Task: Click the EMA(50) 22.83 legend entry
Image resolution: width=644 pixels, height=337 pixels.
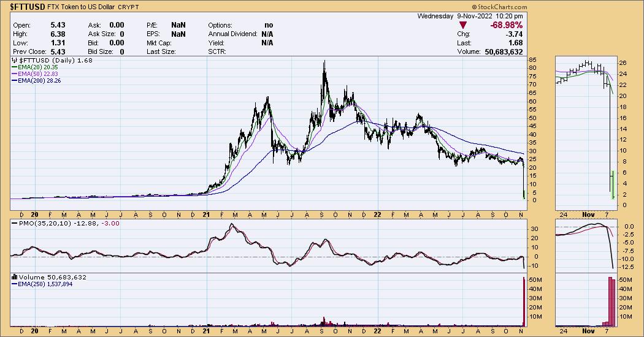Action: (x=38, y=74)
